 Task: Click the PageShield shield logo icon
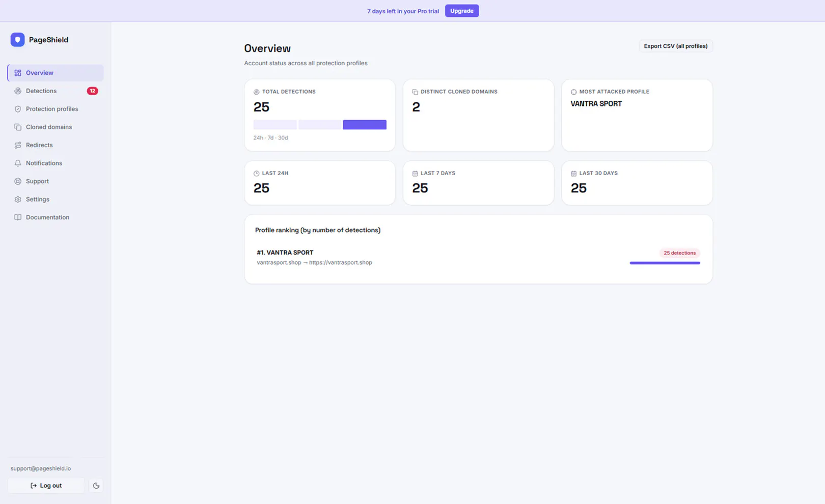18,40
